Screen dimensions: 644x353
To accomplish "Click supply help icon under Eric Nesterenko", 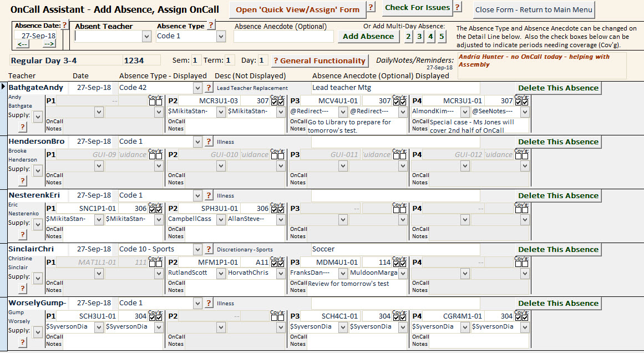I will pos(23,235).
